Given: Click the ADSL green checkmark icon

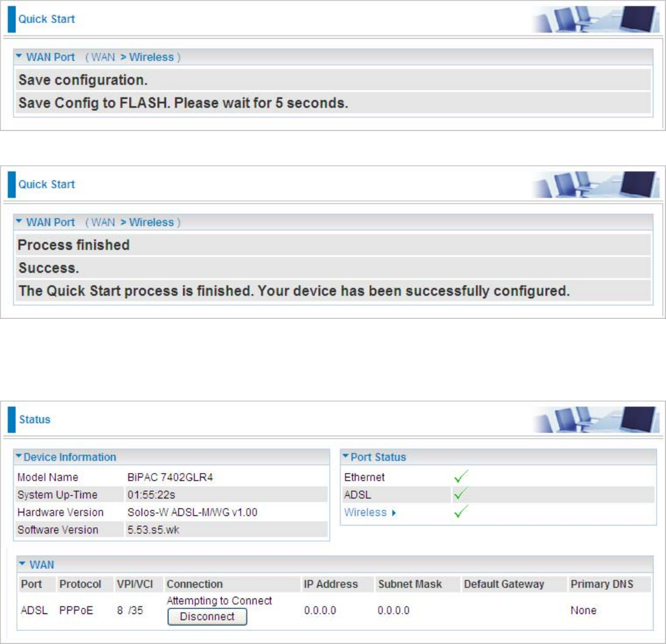Looking at the screenshot, I should (461, 495).
